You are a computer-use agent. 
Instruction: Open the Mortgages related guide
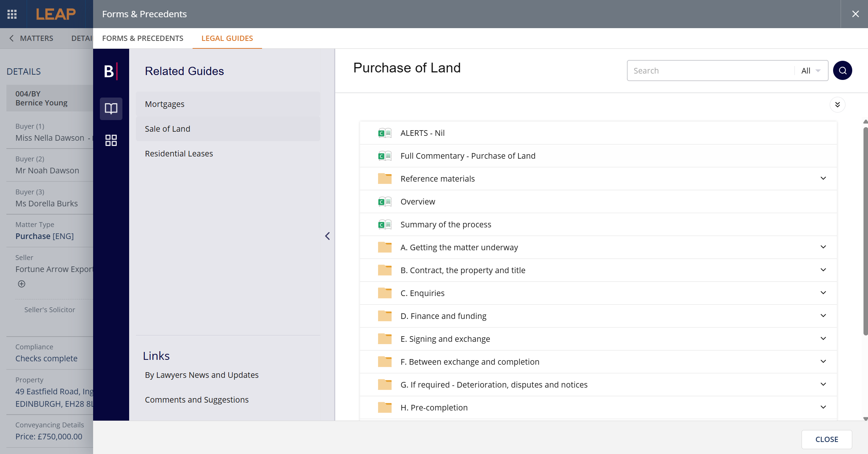164,104
